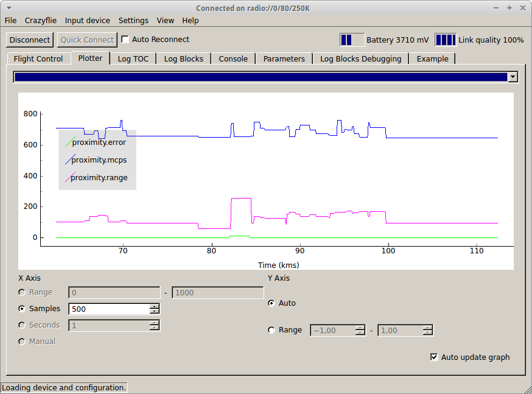Click the Samples input field
The width and height of the screenshot is (532, 394).
point(109,309)
